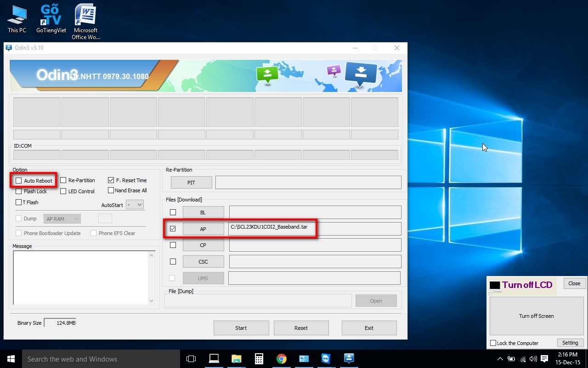Image resolution: width=588 pixels, height=368 pixels.
Task: Open Calculator from taskbar
Action: coord(259,359)
